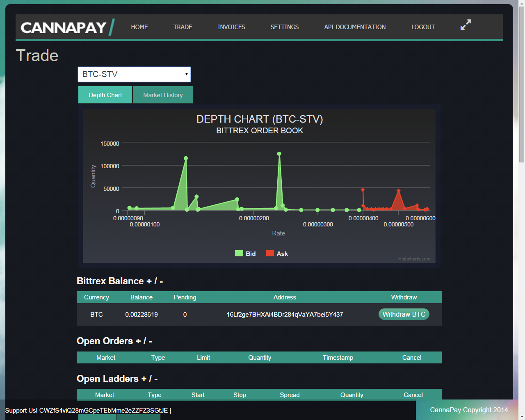View the API DOCUMENTATION page

click(x=355, y=27)
